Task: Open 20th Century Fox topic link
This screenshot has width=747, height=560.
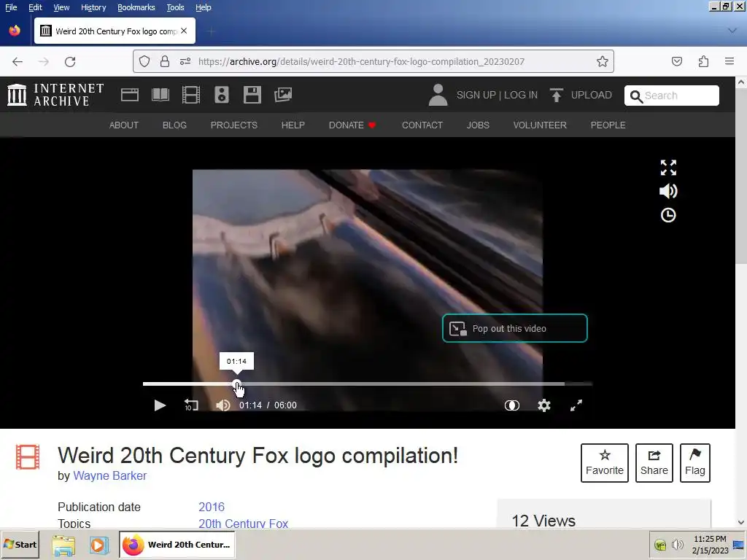Action: (244, 524)
